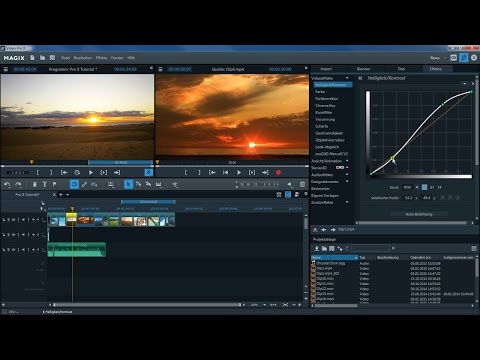480x360 pixels.
Task: Go back with double-arrow beside Helligkeit/Kontrast
Action: tap(360, 78)
